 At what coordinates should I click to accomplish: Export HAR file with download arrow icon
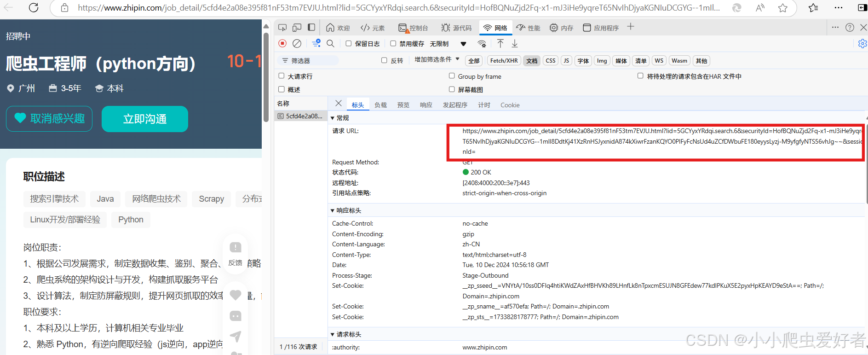click(x=515, y=43)
